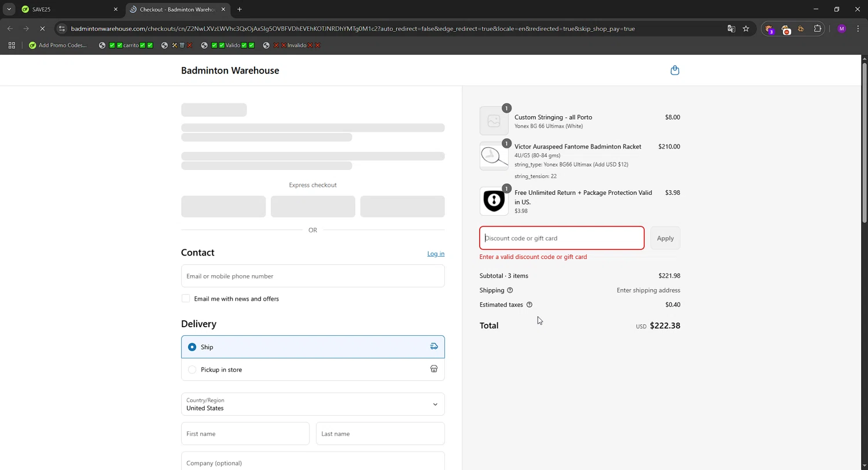Open the extension with red blocked badge
Screen dimensions: 868x470
point(786,29)
